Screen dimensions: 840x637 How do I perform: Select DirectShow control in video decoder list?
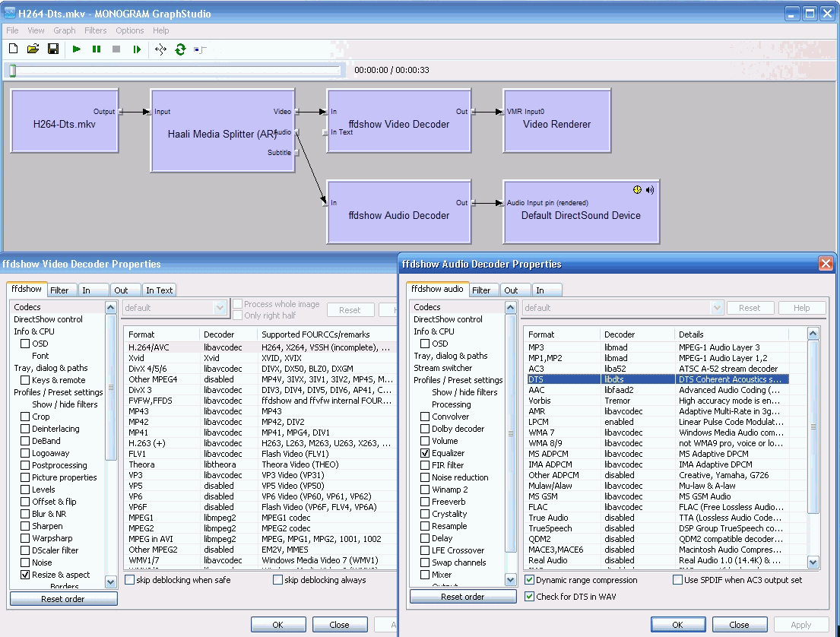48,319
